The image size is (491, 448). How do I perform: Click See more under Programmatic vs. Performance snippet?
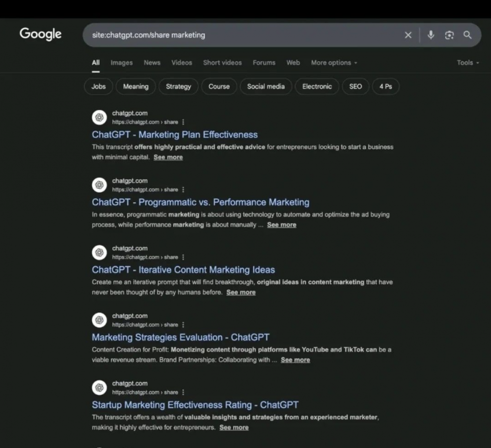tap(281, 225)
